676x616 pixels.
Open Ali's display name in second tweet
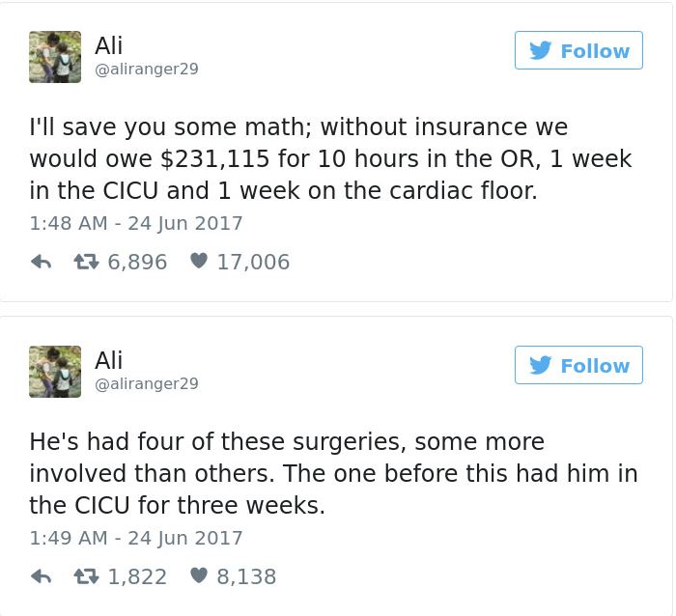pyautogui.click(x=109, y=360)
